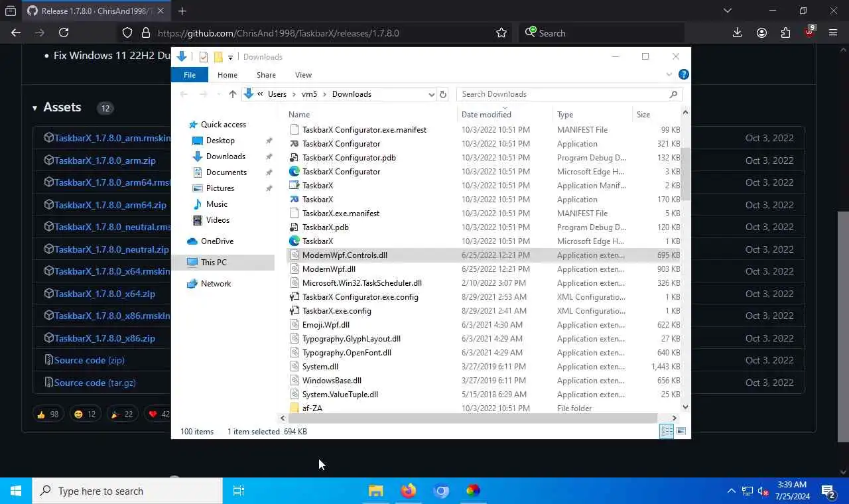Open a new browser tab
Image resolution: width=849 pixels, height=504 pixels.
click(x=182, y=11)
